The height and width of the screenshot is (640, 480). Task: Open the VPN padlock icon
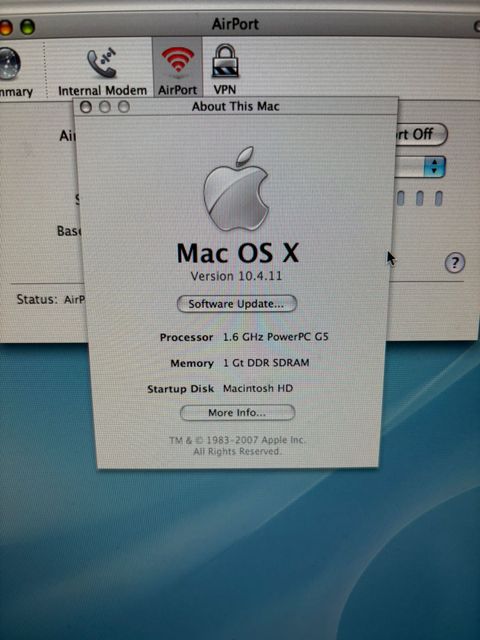(225, 61)
